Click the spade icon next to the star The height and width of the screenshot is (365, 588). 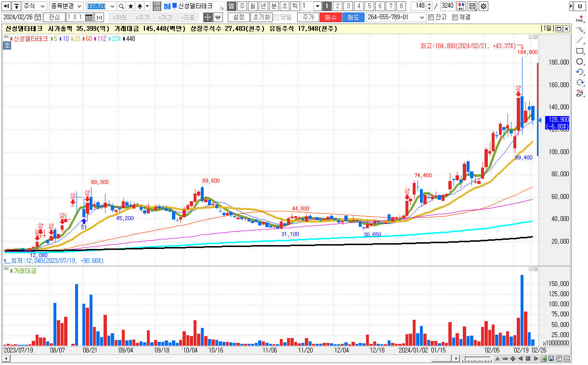click(140, 6)
